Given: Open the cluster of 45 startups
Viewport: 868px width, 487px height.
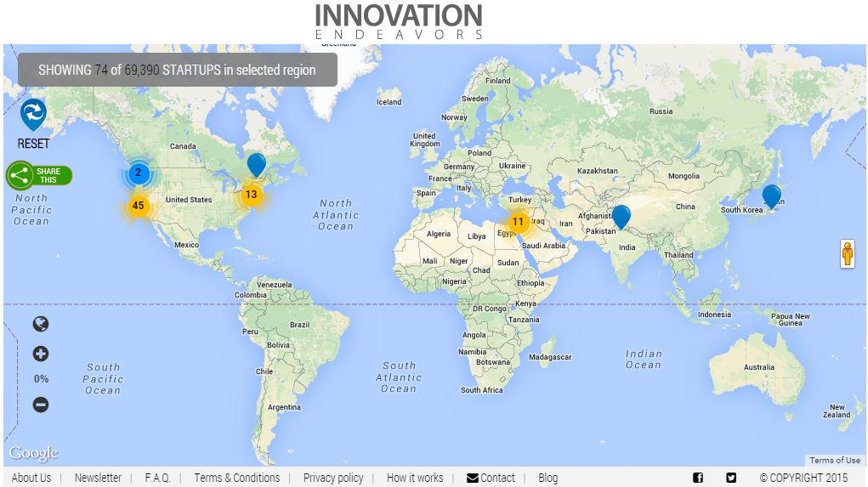Looking at the screenshot, I should (138, 206).
